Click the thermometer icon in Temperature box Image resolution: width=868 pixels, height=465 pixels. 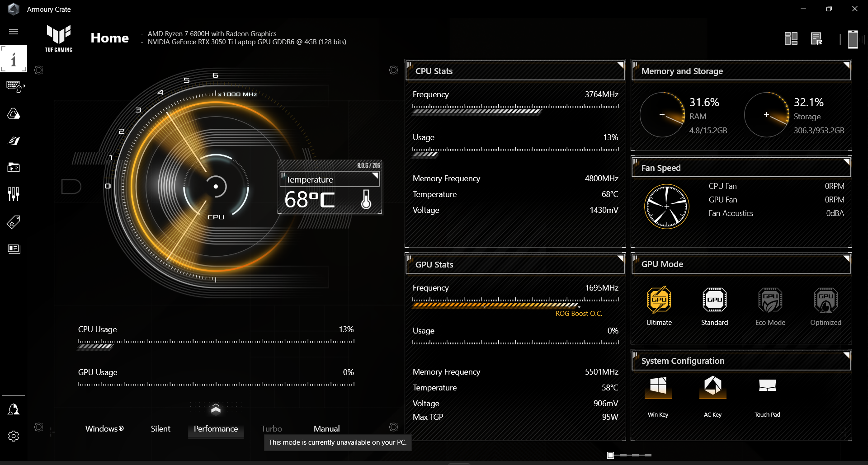[366, 199]
